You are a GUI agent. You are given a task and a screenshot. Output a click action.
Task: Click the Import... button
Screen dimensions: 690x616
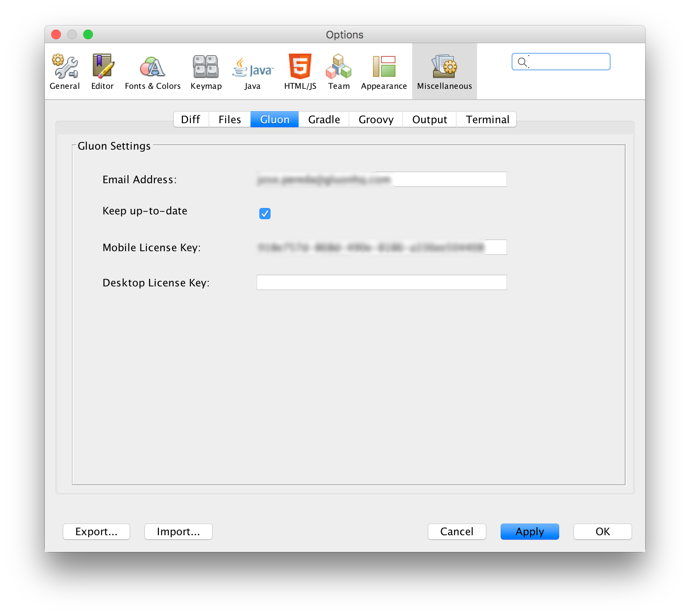[x=179, y=532]
